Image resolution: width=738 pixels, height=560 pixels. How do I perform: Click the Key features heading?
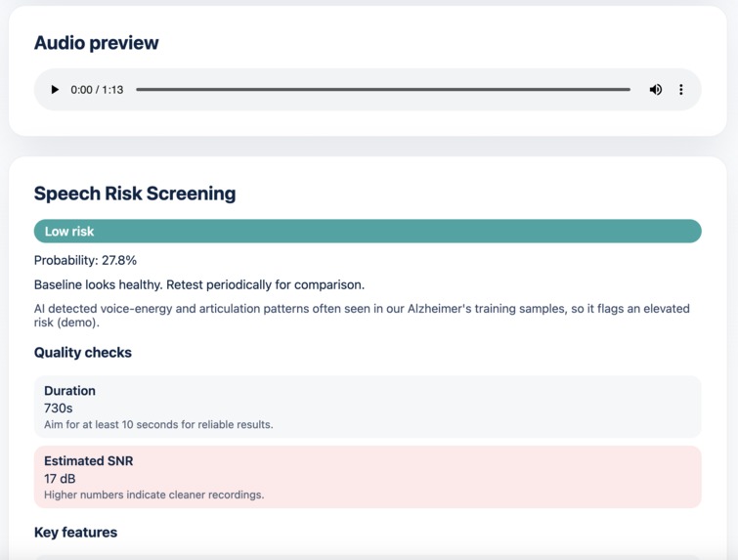pos(76,533)
